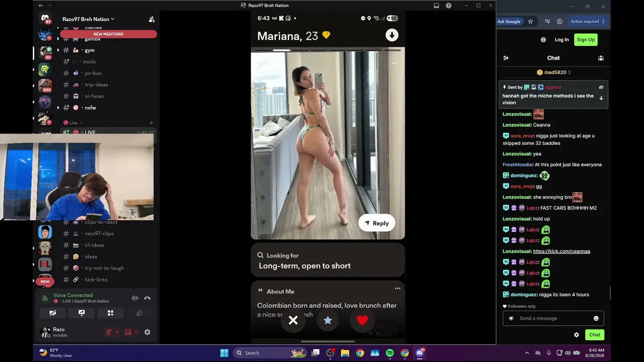Jump to the New Mentions banner
This screenshot has height=362, width=644.
click(108, 34)
